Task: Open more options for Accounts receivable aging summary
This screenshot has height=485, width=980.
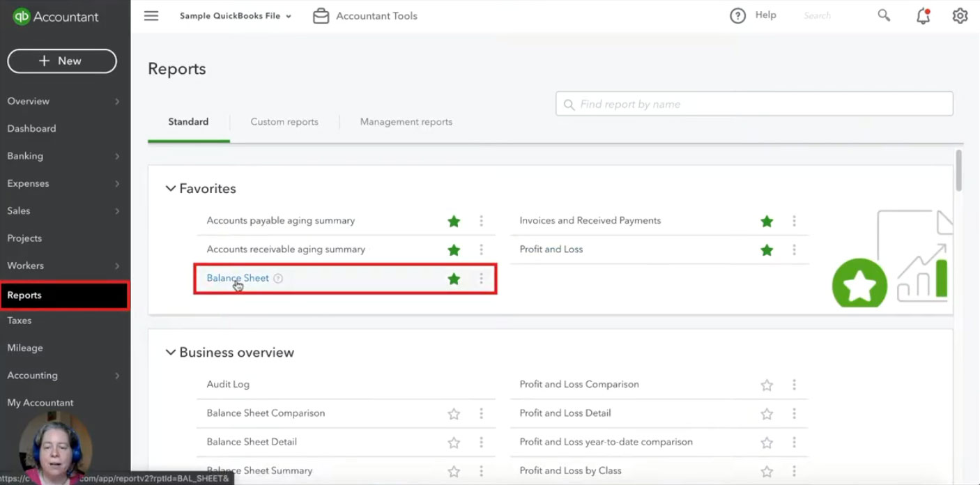Action: (481, 249)
